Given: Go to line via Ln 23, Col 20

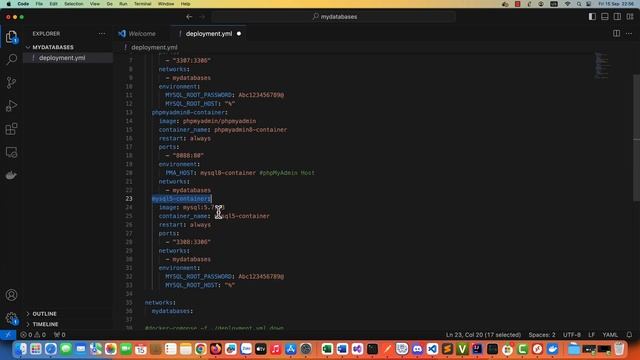Looking at the screenshot, I should pyautogui.click(x=483, y=335).
